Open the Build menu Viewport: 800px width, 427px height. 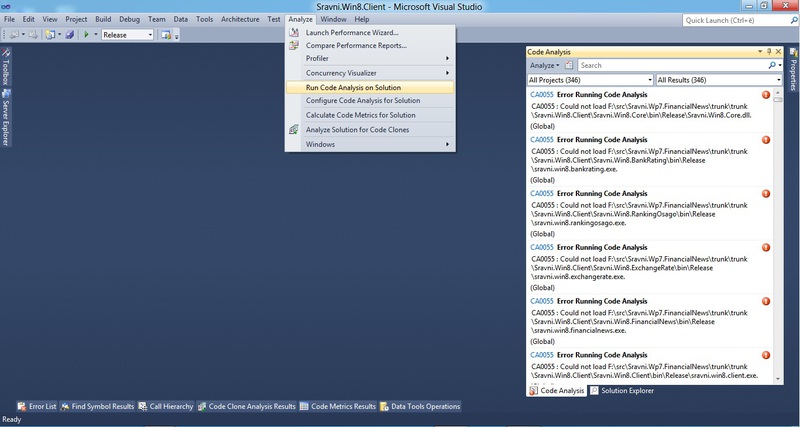pyautogui.click(x=103, y=19)
